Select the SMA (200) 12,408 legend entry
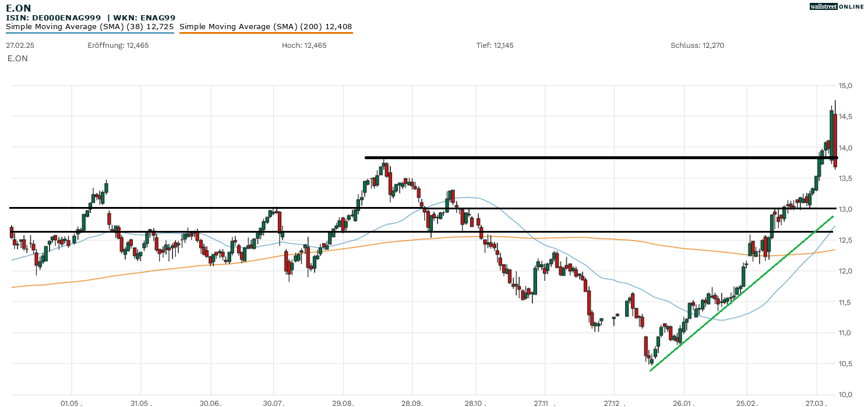This screenshot has width=868, height=407. (x=266, y=27)
